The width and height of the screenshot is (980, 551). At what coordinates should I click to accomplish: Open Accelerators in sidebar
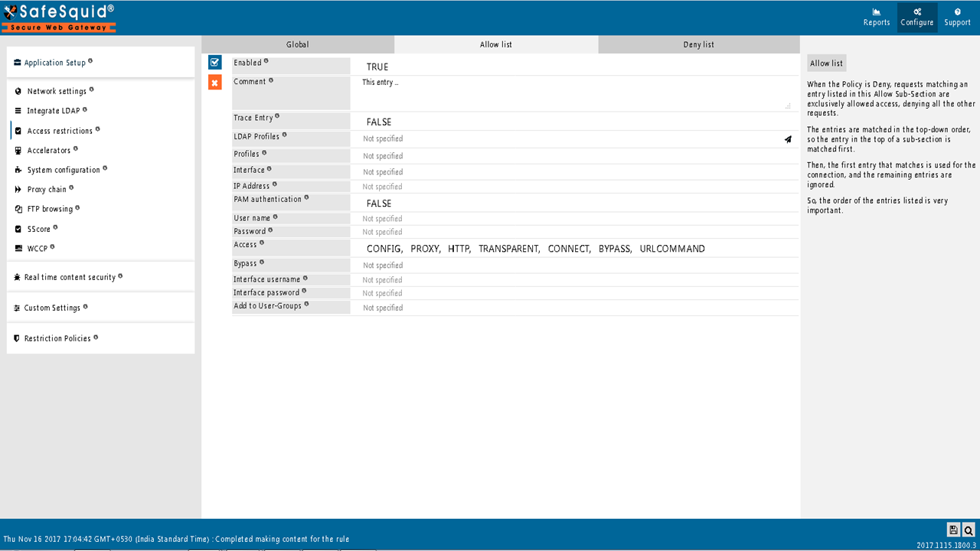(x=49, y=151)
